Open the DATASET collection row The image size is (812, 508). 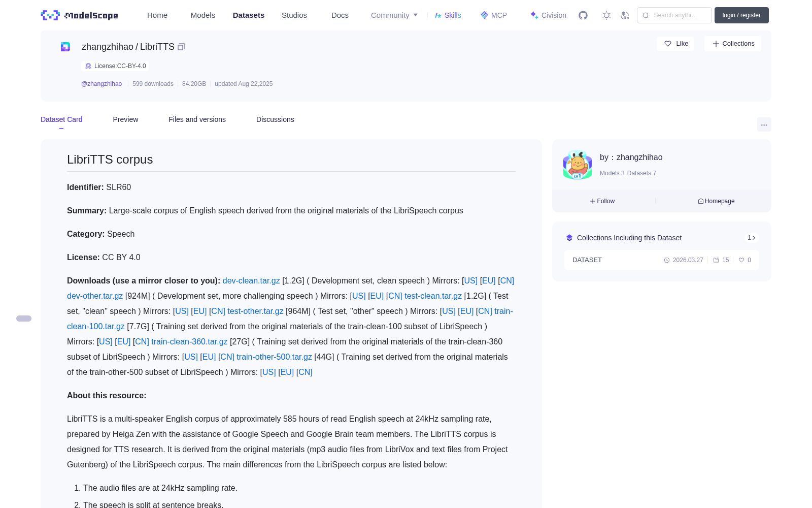[662, 260]
